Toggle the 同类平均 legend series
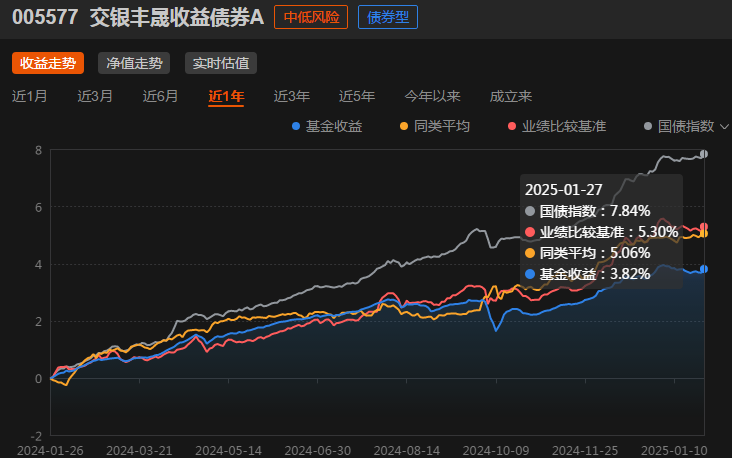Viewport: 732px width, 458px height. (x=435, y=126)
